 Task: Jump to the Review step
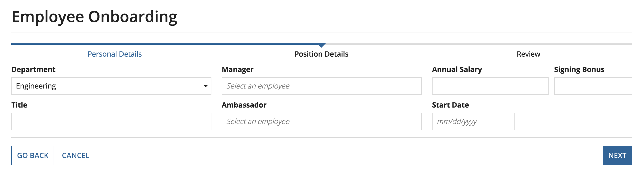[528, 54]
